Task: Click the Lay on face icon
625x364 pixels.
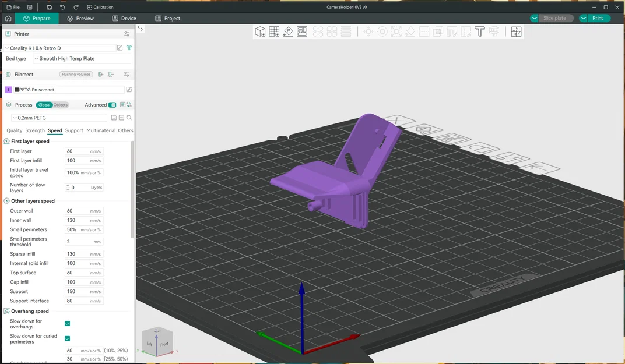Action: coord(410,31)
